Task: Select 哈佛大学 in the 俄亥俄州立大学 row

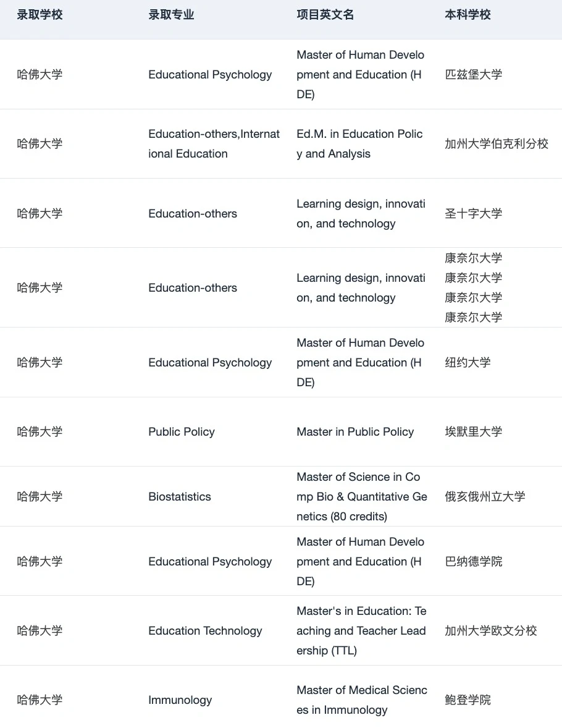Action: pyautogui.click(x=40, y=497)
